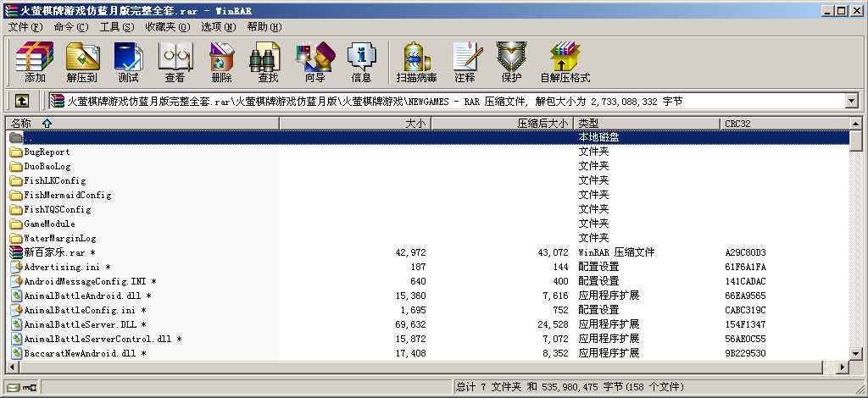Click the 信息 (Info) toolbar icon

pos(361,57)
